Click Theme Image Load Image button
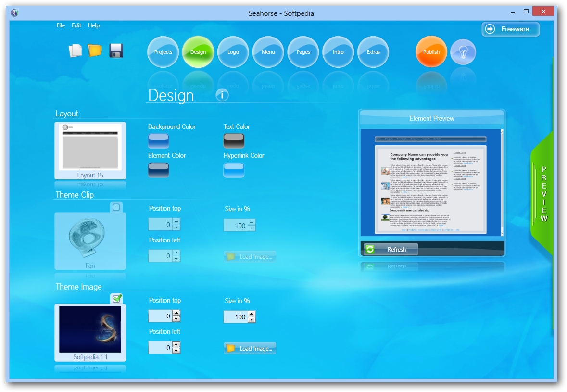The width and height of the screenshot is (567, 392). tap(250, 348)
